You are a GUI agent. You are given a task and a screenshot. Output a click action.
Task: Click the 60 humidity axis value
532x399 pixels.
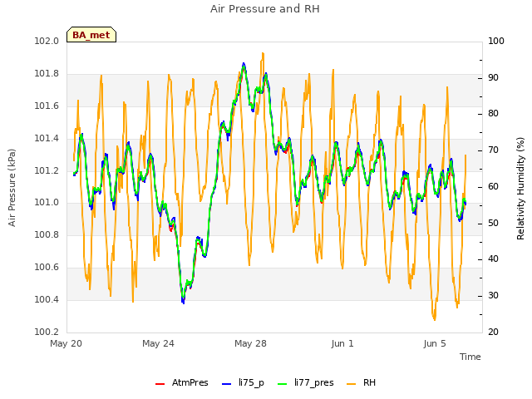pyautogui.click(x=493, y=186)
